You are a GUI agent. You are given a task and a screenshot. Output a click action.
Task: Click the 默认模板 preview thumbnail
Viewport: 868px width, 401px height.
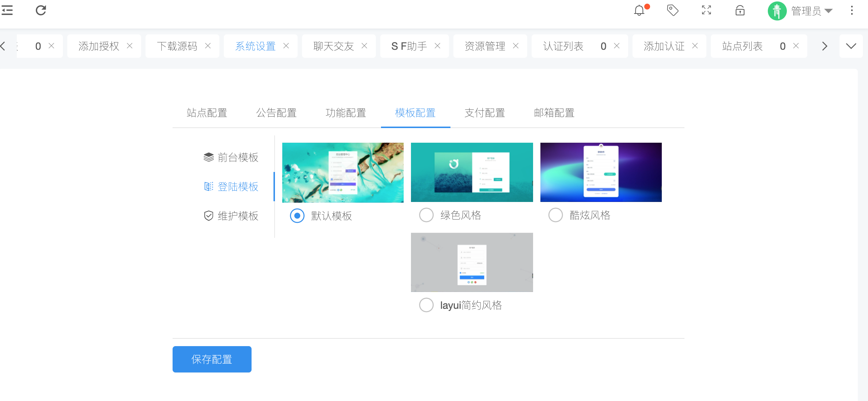coord(343,173)
